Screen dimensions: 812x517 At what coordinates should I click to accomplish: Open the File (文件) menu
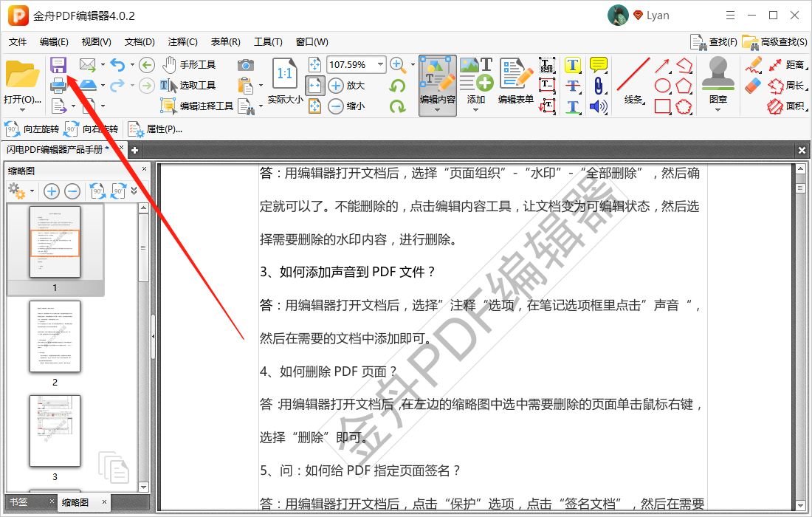pyautogui.click(x=18, y=42)
